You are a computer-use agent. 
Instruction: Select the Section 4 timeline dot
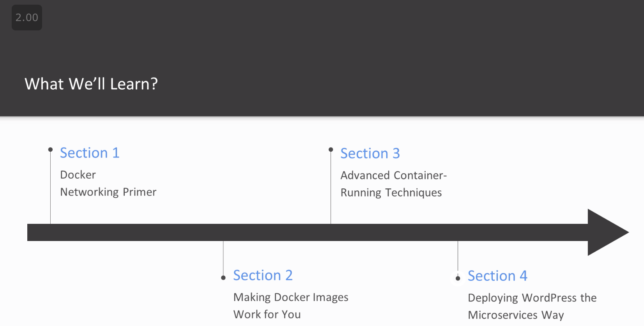[458, 278]
